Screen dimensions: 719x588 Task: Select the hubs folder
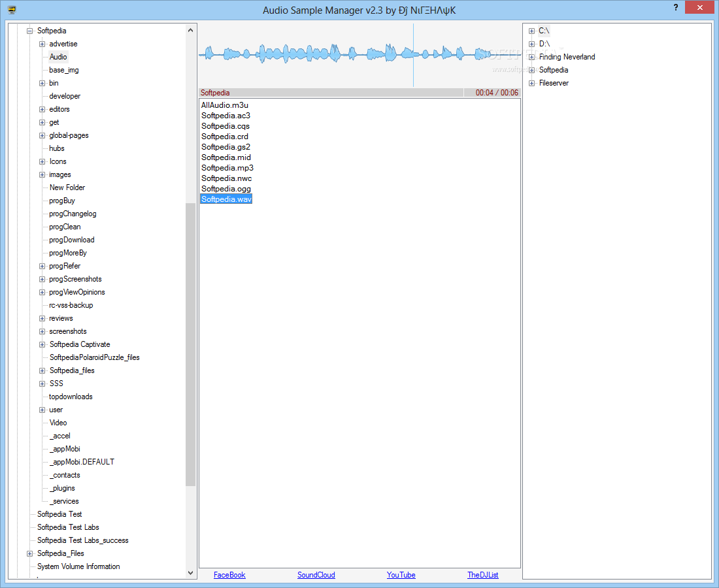click(x=57, y=148)
